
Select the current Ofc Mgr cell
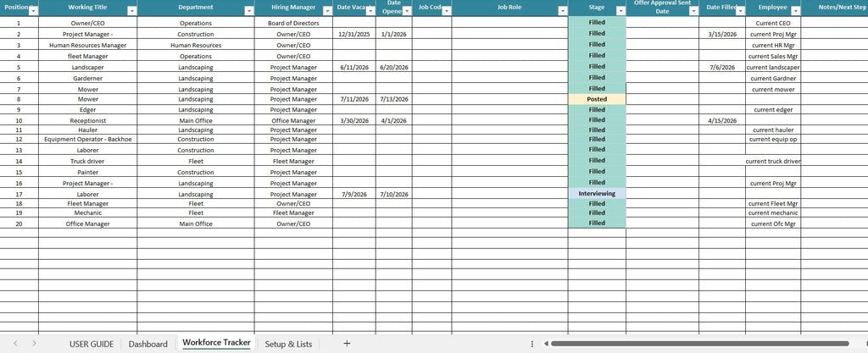point(773,223)
